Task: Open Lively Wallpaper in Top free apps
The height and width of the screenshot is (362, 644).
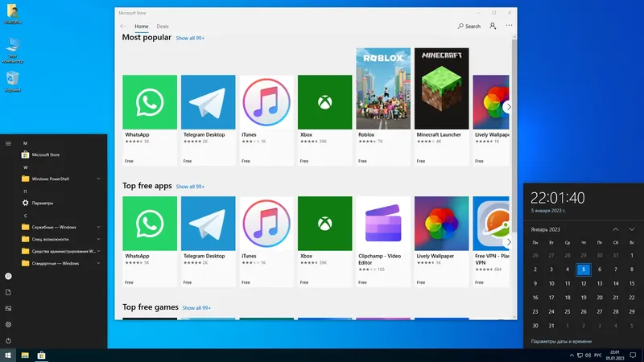Action: point(441,241)
